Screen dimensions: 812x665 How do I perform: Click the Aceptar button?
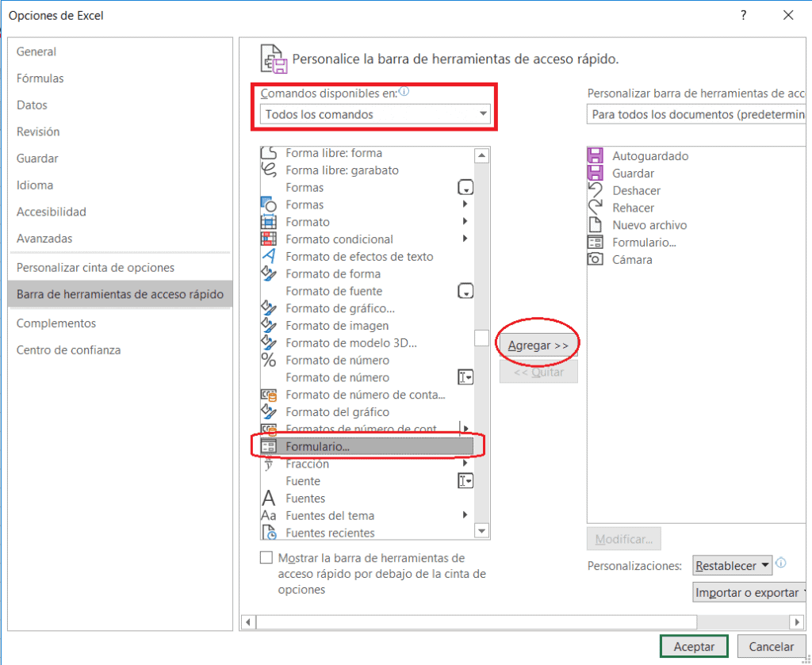coord(694,646)
